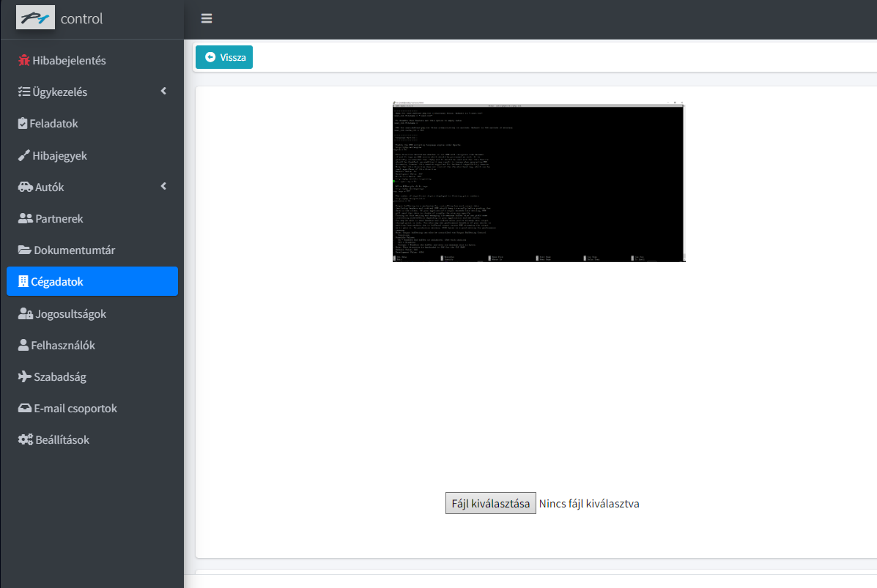The width and height of the screenshot is (877, 588).
Task: Select E-mail csoportok in the sidebar
Action: [75, 409]
